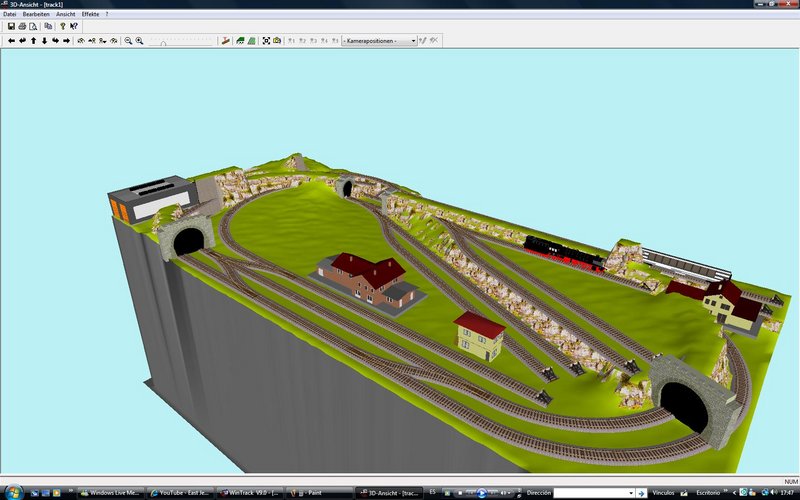Select stored camera position 3 icon
Viewport: 800px width, 500px height.
pos(313,40)
